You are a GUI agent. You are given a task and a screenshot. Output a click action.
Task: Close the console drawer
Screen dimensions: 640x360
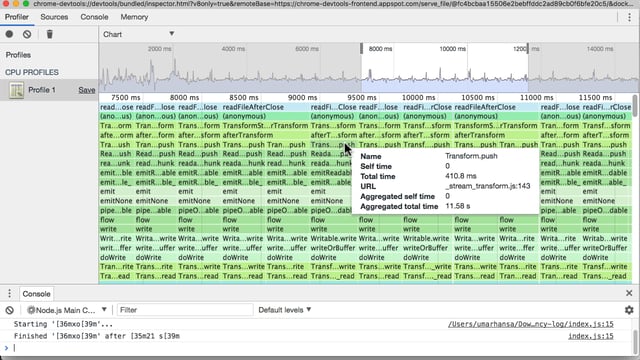[629, 293]
